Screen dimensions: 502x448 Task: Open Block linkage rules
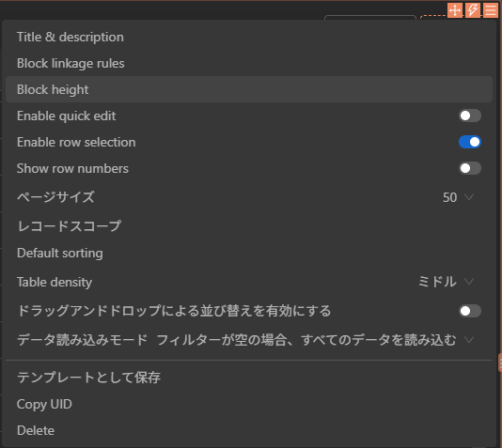(x=249, y=63)
